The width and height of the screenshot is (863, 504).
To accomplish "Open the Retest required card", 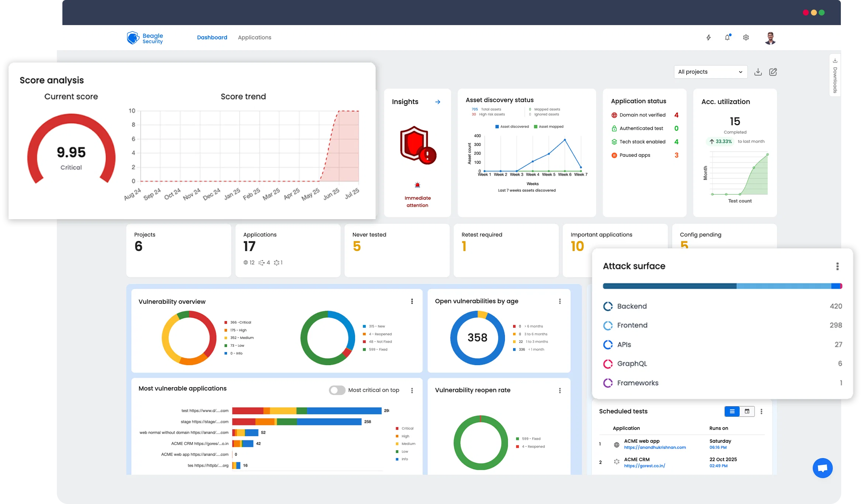I will click(x=506, y=251).
